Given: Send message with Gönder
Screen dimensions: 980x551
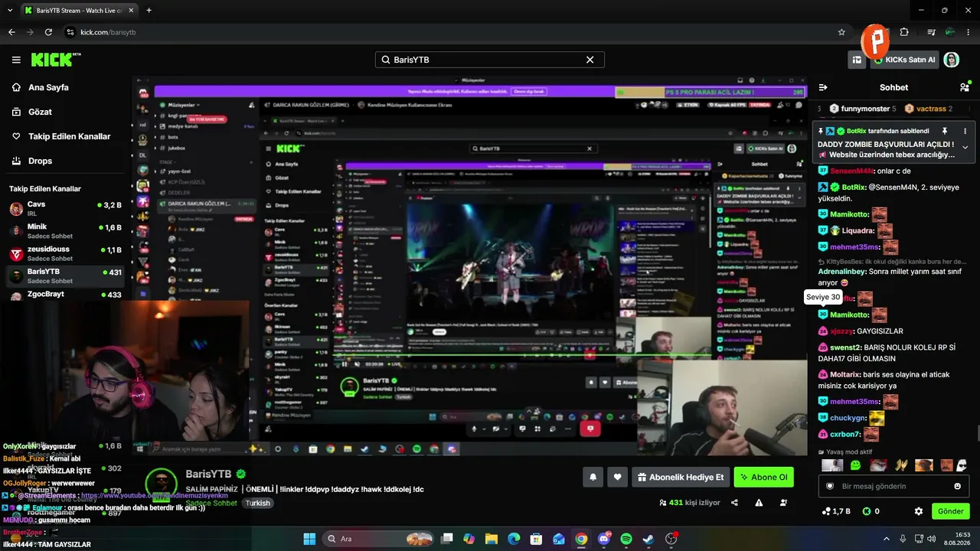Looking at the screenshot, I should click(x=950, y=511).
